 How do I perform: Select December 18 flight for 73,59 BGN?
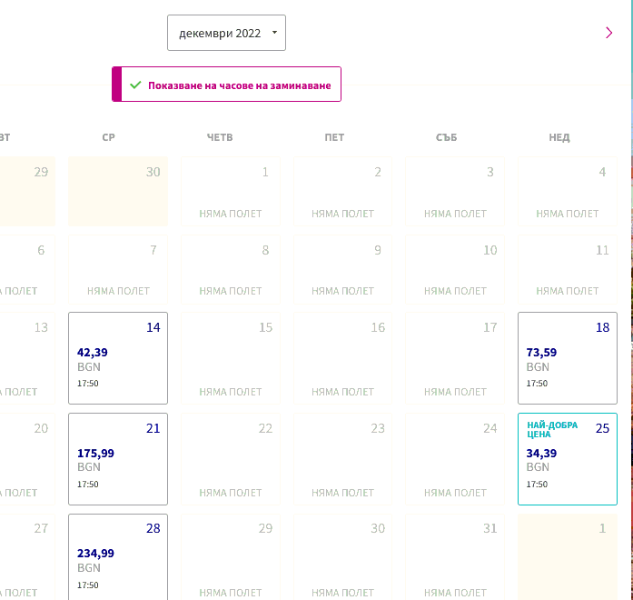pyautogui.click(x=567, y=358)
